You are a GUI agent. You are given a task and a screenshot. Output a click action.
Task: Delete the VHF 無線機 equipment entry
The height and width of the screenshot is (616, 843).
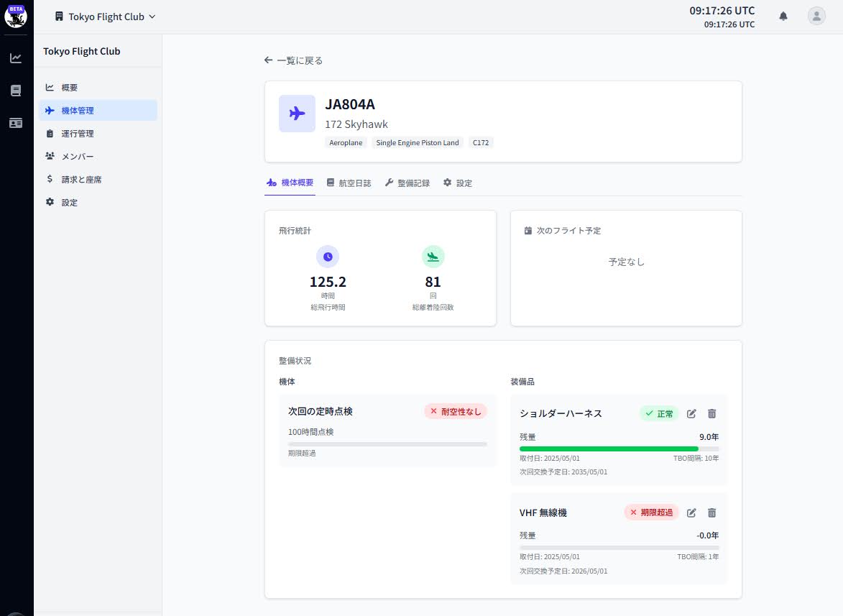click(x=711, y=512)
